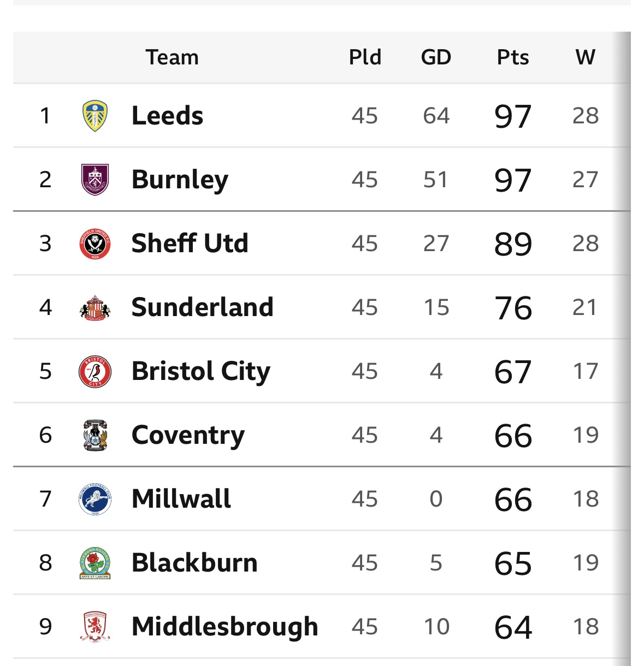
Task: Select Coventry's 66 points value
Action: (513, 436)
